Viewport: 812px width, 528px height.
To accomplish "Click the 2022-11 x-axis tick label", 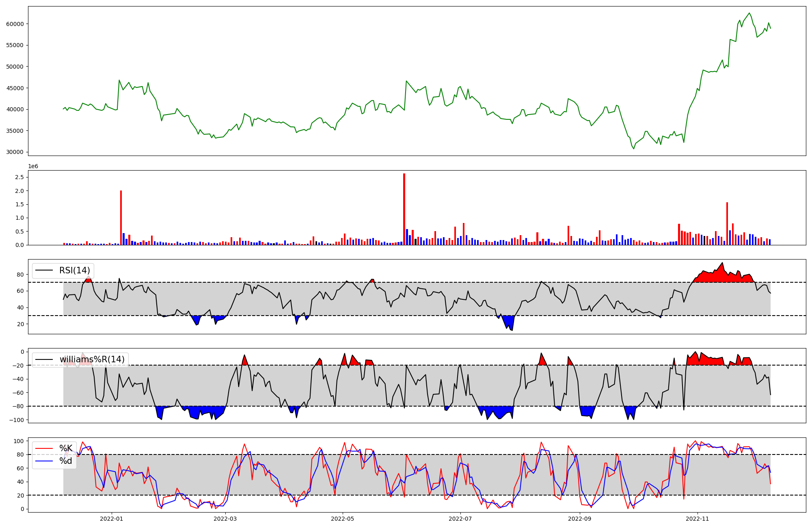I will [x=698, y=519].
